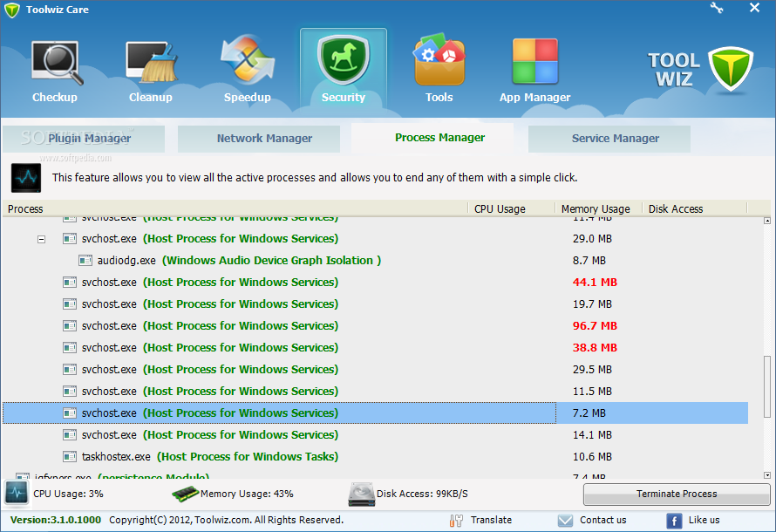Click the Disk Access: 99KB/S status text
776x532 pixels.
point(422,494)
